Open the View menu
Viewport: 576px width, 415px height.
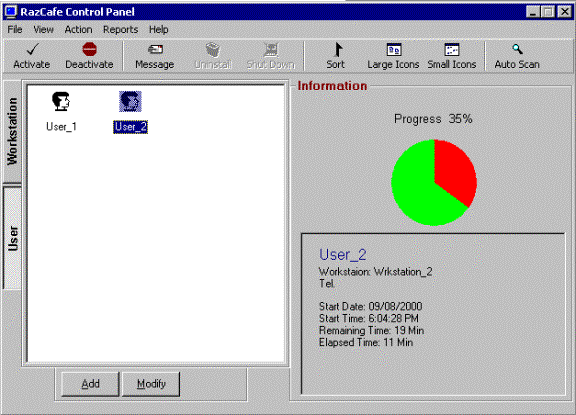tap(43, 29)
